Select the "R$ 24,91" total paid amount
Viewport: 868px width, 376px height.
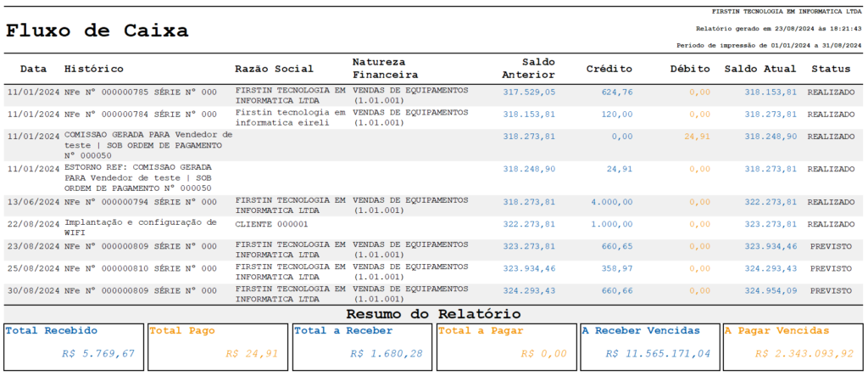click(x=252, y=354)
